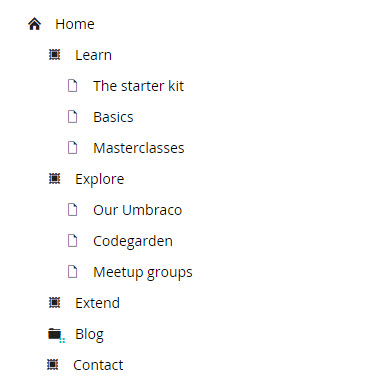Open the Codegarden page

click(133, 241)
